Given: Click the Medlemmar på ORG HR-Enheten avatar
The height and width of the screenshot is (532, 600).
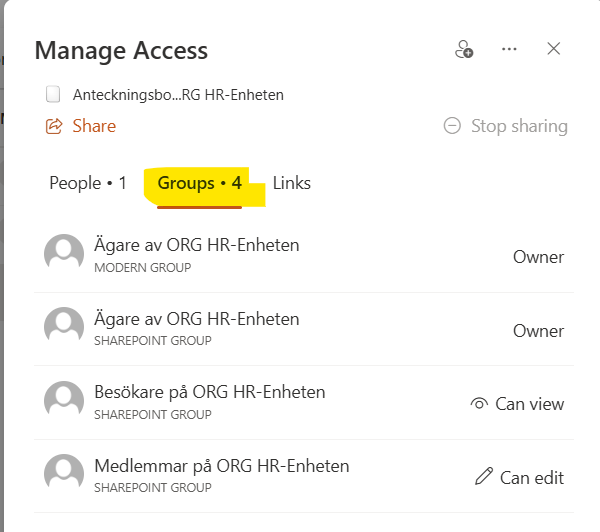Looking at the screenshot, I should coord(64,474).
